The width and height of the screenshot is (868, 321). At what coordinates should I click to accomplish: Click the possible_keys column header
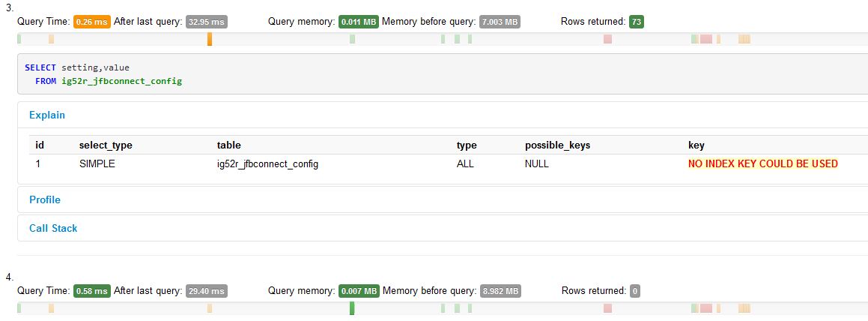(x=557, y=145)
